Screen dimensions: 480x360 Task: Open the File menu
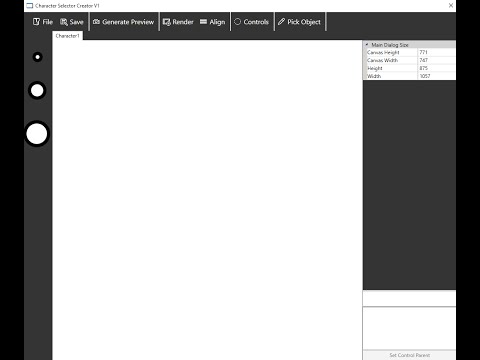(43, 22)
